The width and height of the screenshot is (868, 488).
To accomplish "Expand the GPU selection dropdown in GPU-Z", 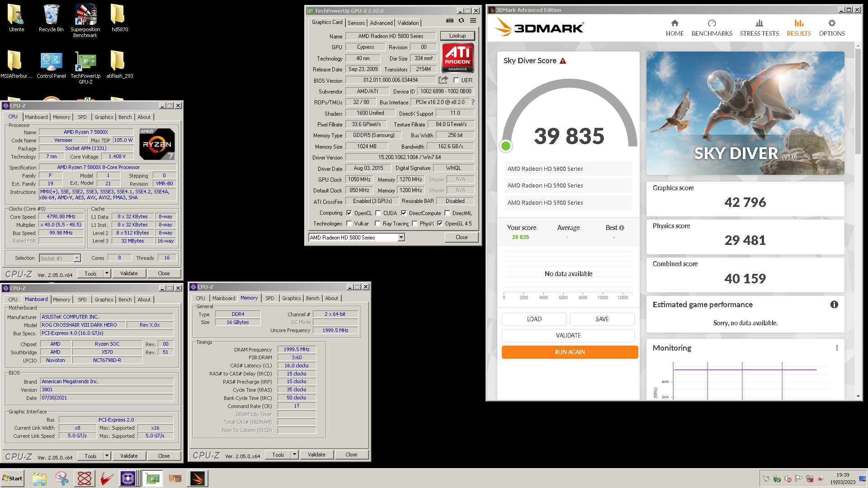I will (401, 238).
